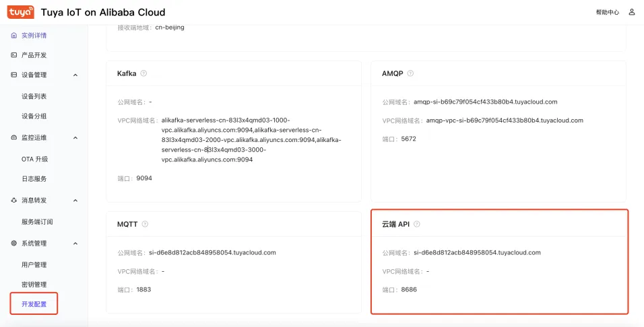This screenshot has height=327, width=644.
Task: Collapse the 消息转发 section chevron
Action: 75,201
